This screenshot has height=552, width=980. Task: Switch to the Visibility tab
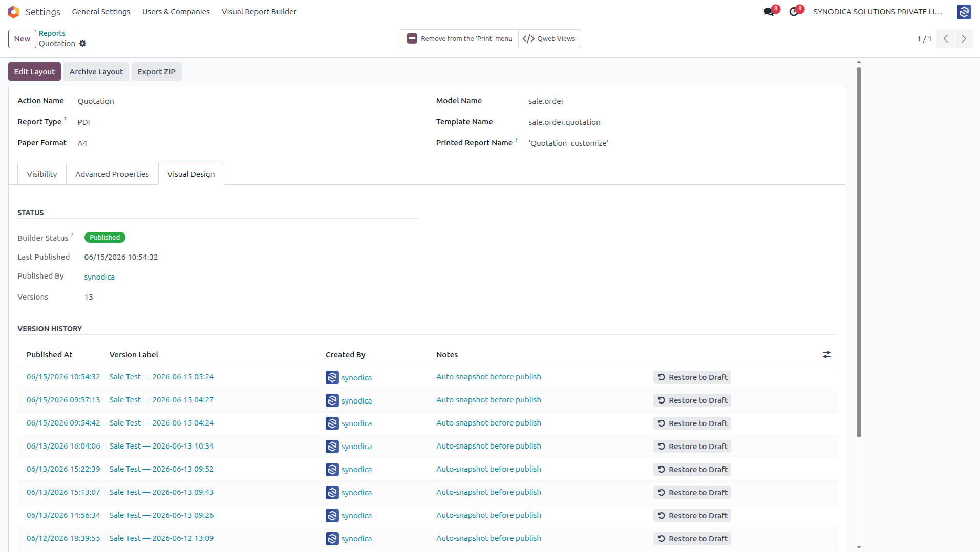pos(42,174)
